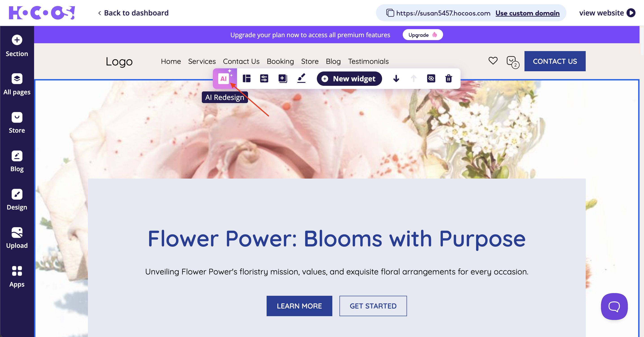Click Use custom domain link
The image size is (644, 337).
tap(527, 13)
